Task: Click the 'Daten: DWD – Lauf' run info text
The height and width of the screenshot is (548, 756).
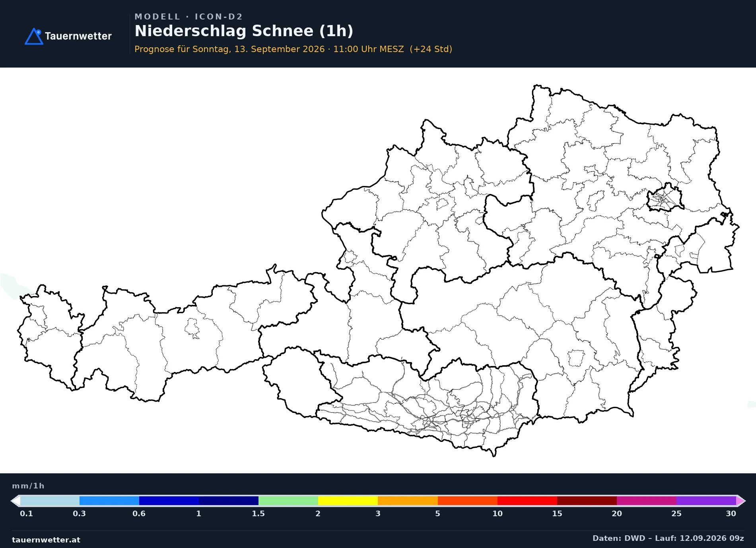Action: 668,538
